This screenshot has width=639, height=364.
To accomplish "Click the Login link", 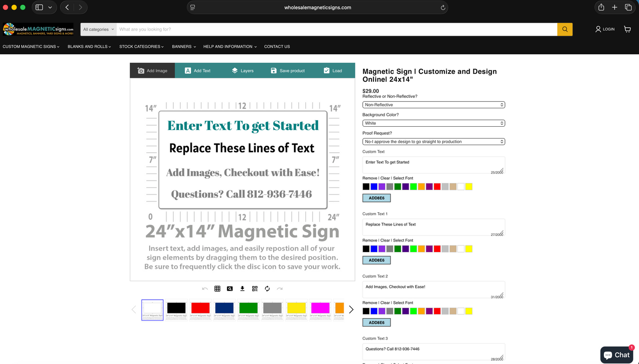I will (x=605, y=29).
